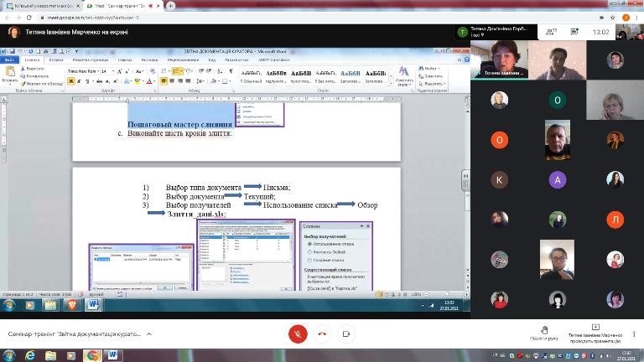644x362 pixels.
Task: Unmute the microphone in Meet
Action: point(296,333)
